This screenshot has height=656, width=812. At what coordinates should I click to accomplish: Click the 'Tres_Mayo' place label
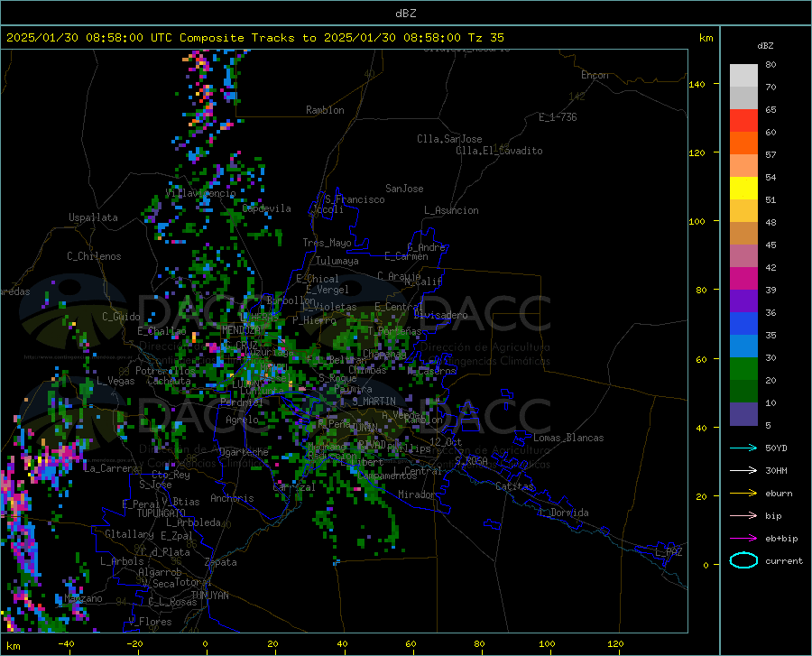tap(327, 243)
